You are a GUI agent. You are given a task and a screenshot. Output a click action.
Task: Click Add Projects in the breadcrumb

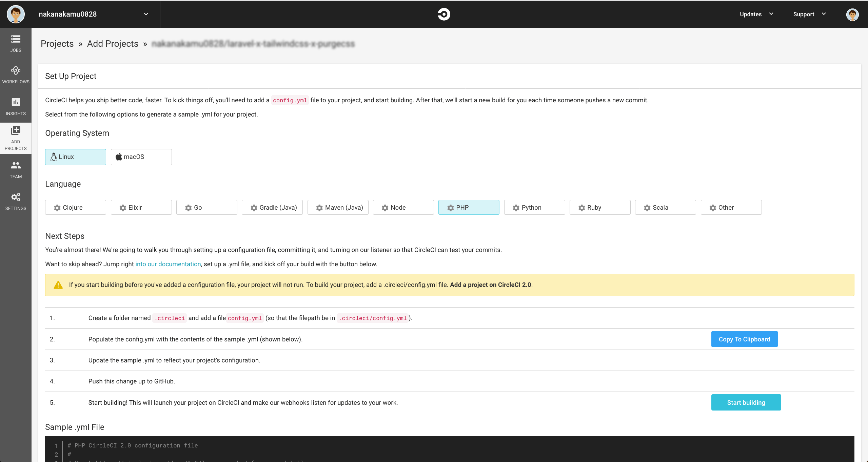(x=113, y=44)
